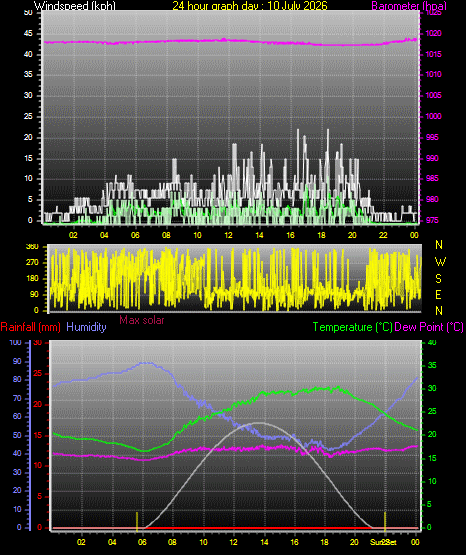Click temperature value 20 on green axis
This screenshot has height=555, width=466.
(432, 435)
